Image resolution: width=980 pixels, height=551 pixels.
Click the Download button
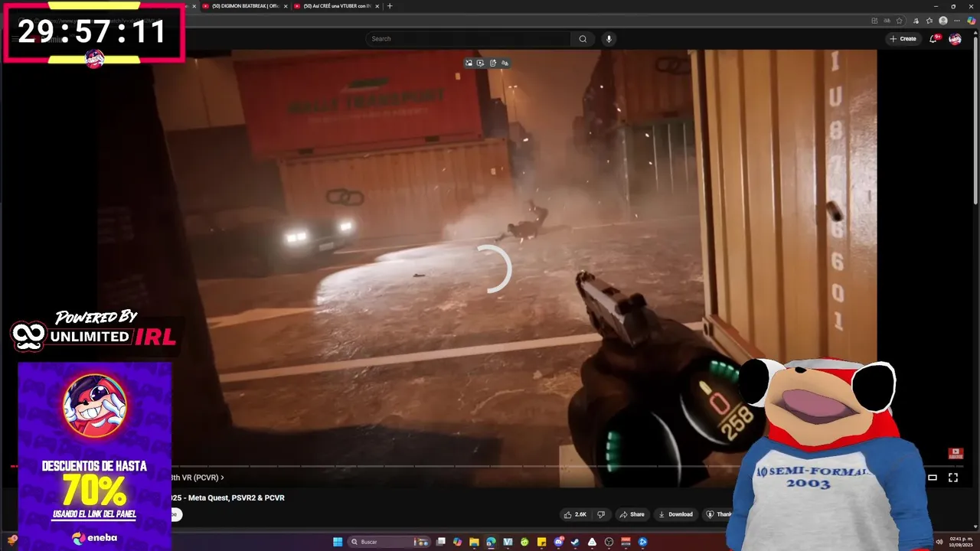(675, 514)
